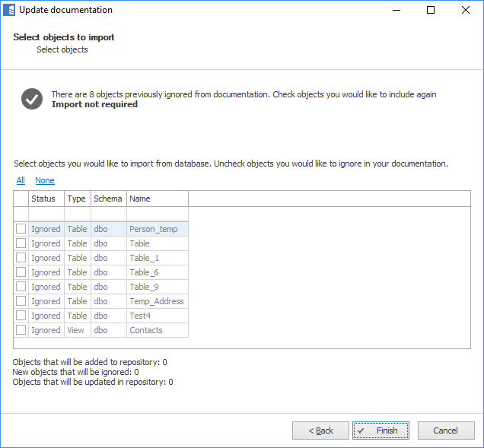Cancel the update documentation wizard
This screenshot has width=484, height=448.
pos(445,431)
